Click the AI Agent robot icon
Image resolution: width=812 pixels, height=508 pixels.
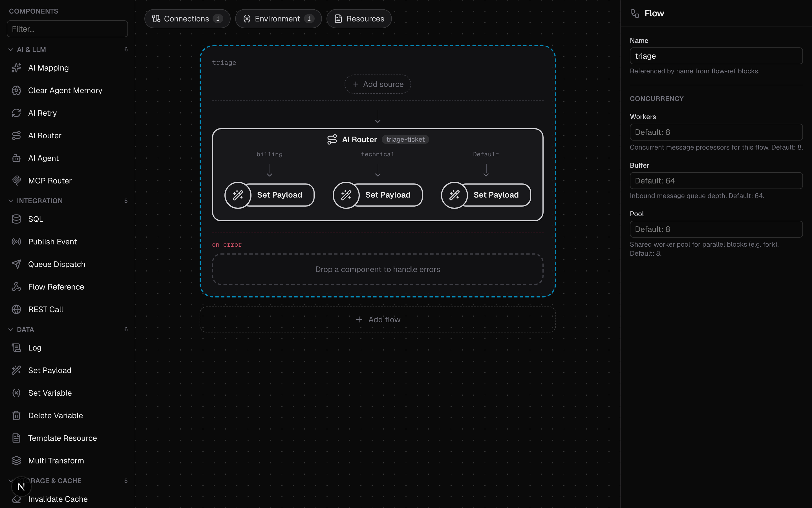coord(16,158)
